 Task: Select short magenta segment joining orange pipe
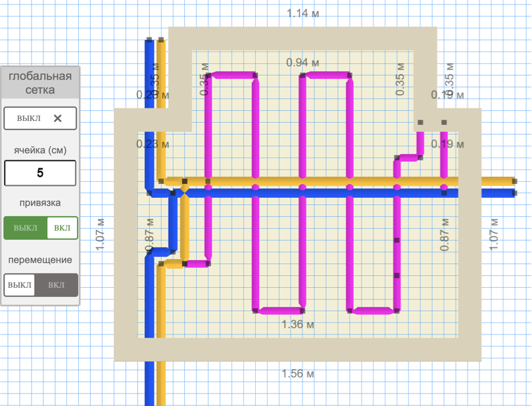[196, 264]
